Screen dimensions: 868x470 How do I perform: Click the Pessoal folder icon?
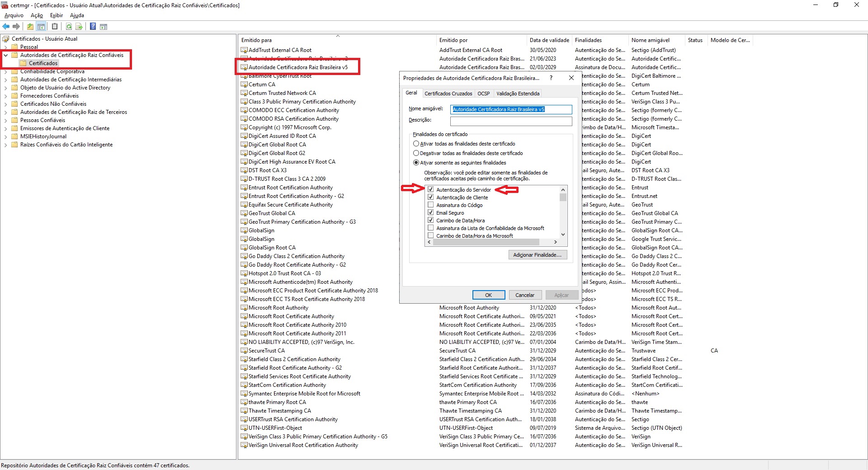coord(14,47)
